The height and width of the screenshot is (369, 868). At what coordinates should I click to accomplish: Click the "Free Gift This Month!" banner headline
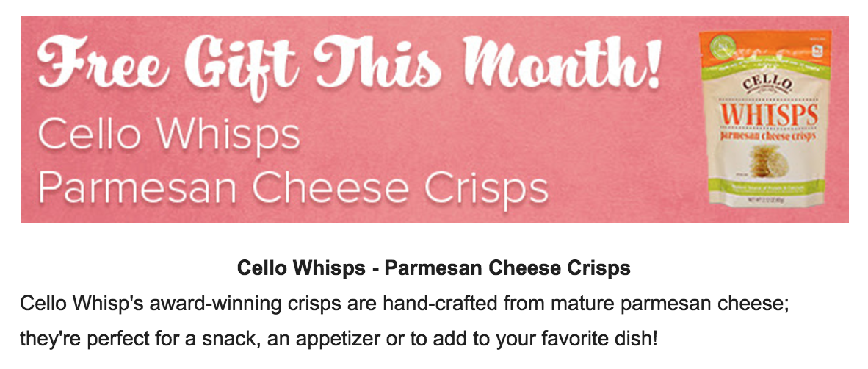348,66
